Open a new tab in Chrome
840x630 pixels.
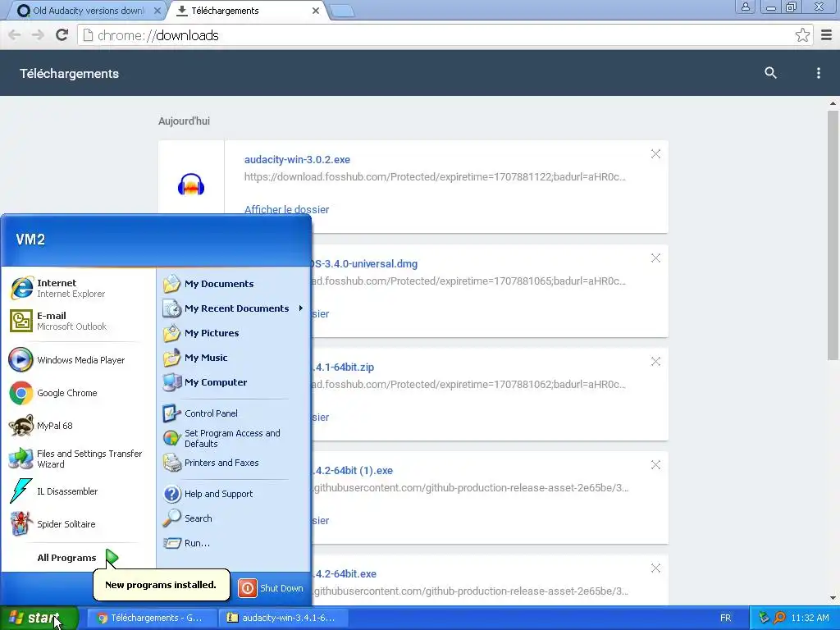tap(342, 11)
